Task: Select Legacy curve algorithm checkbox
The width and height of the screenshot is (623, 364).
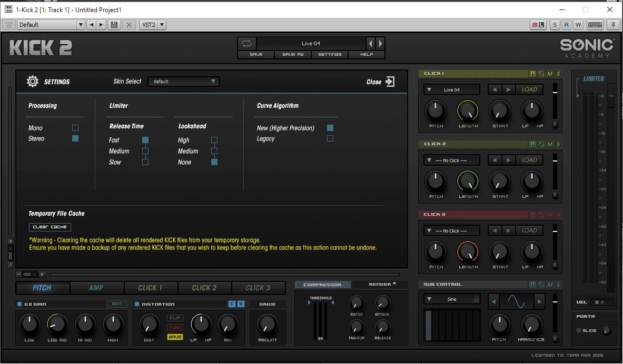Action: (x=330, y=138)
